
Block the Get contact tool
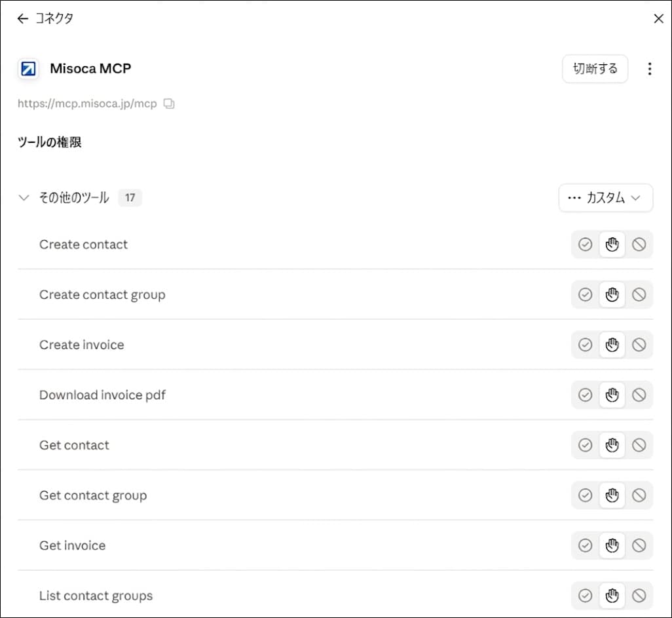639,445
